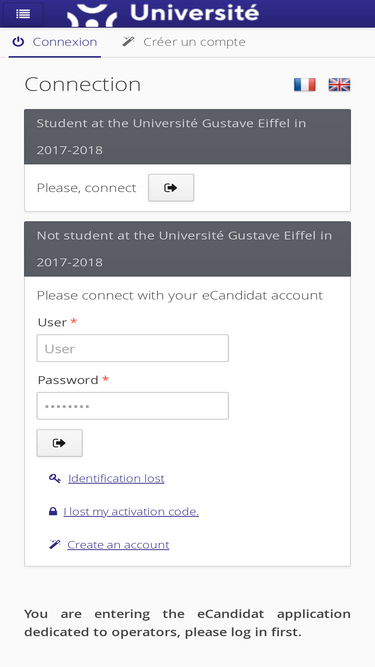Open the hamburger menu button
Screen dimensions: 375x667
pyautogui.click(x=23, y=14)
